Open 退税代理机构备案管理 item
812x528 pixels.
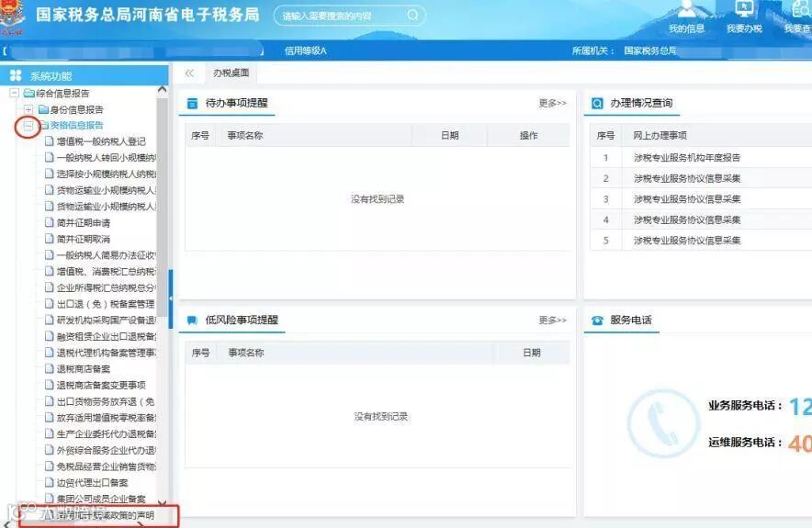107,353
